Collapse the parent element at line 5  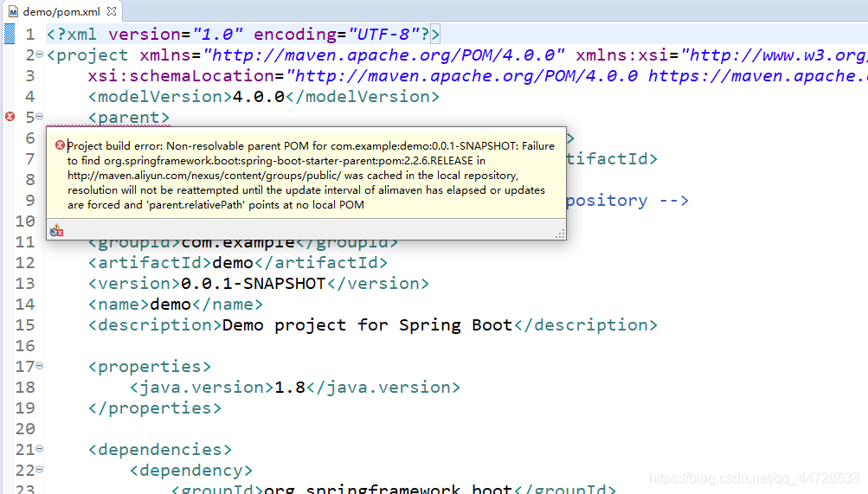coord(39,116)
